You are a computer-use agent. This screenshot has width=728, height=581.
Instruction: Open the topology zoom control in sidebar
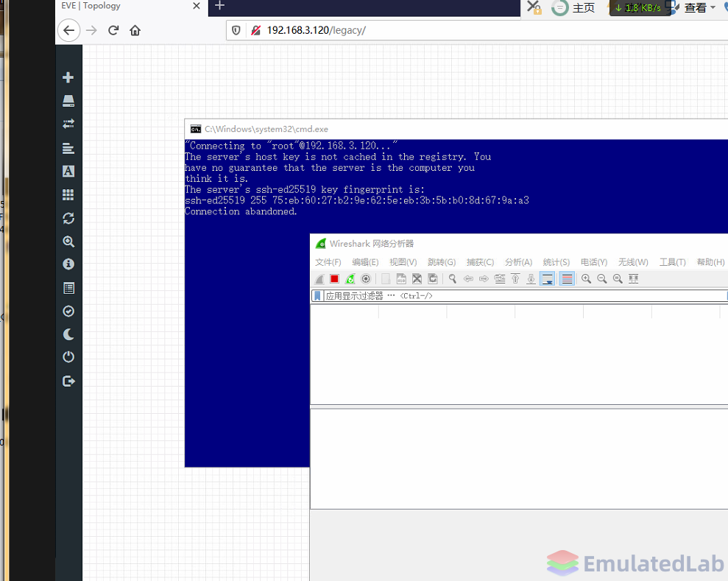pyautogui.click(x=68, y=242)
